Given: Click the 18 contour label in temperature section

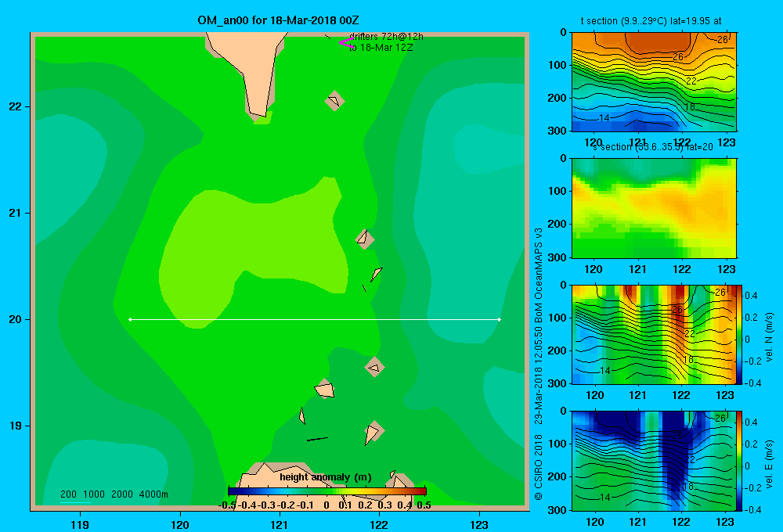Looking at the screenshot, I should click(690, 107).
